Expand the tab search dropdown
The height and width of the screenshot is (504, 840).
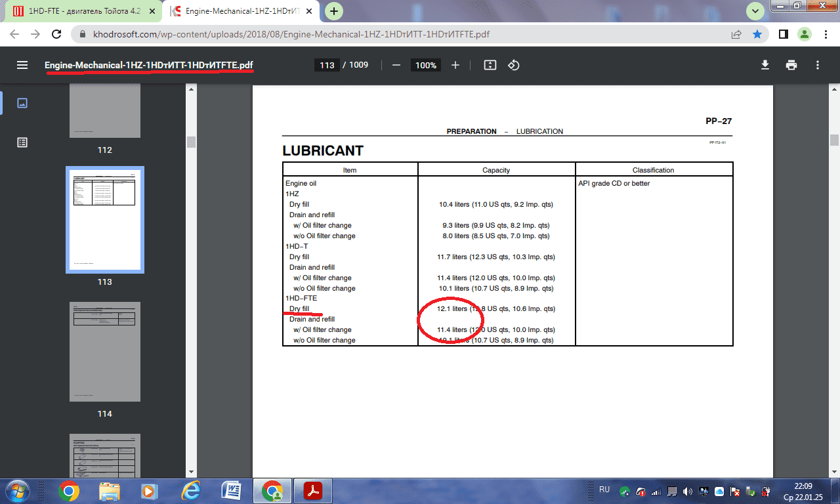pos(756,10)
